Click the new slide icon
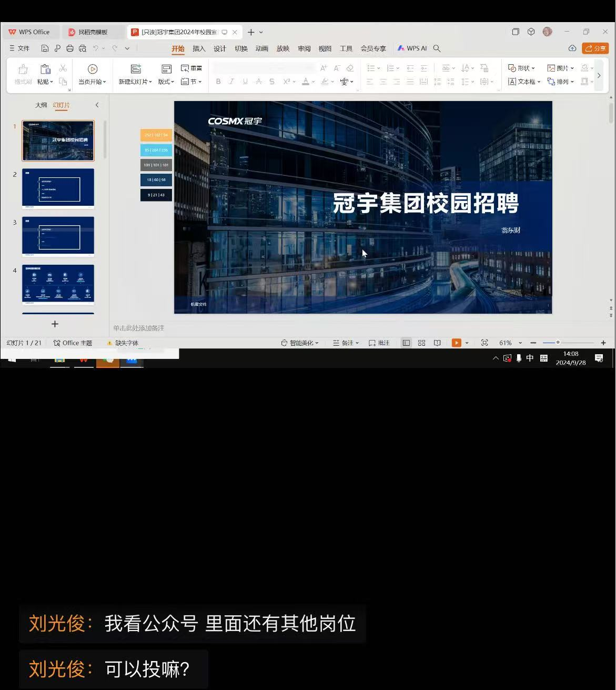The height and width of the screenshot is (690, 616). 136,69
